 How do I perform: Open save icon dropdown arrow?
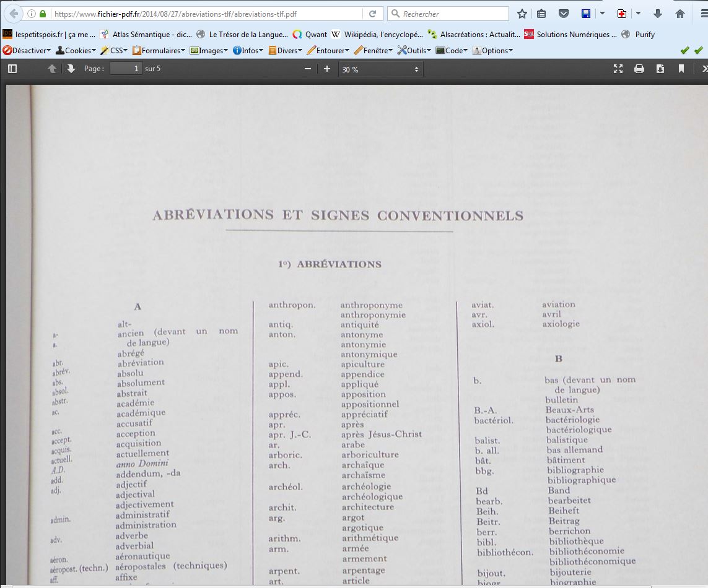pos(602,14)
